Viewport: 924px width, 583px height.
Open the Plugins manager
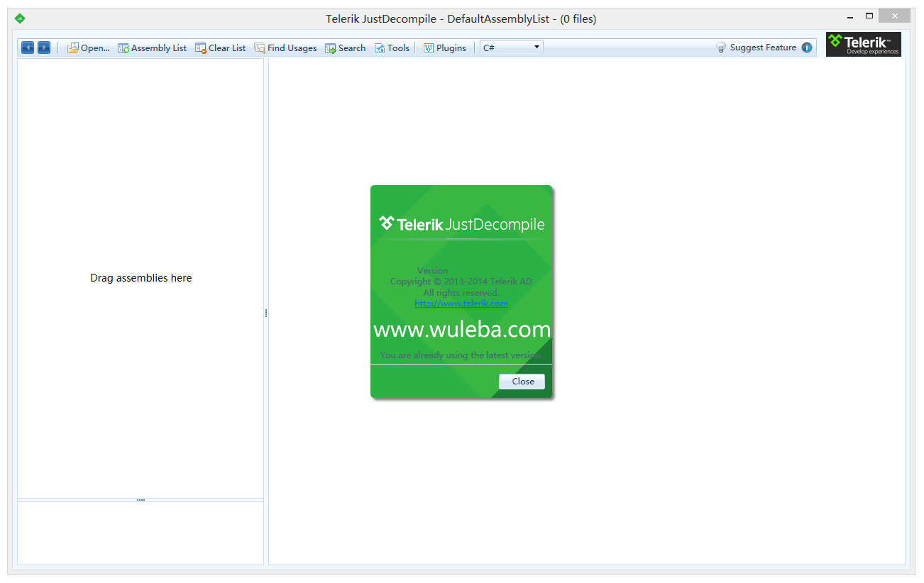[x=445, y=48]
